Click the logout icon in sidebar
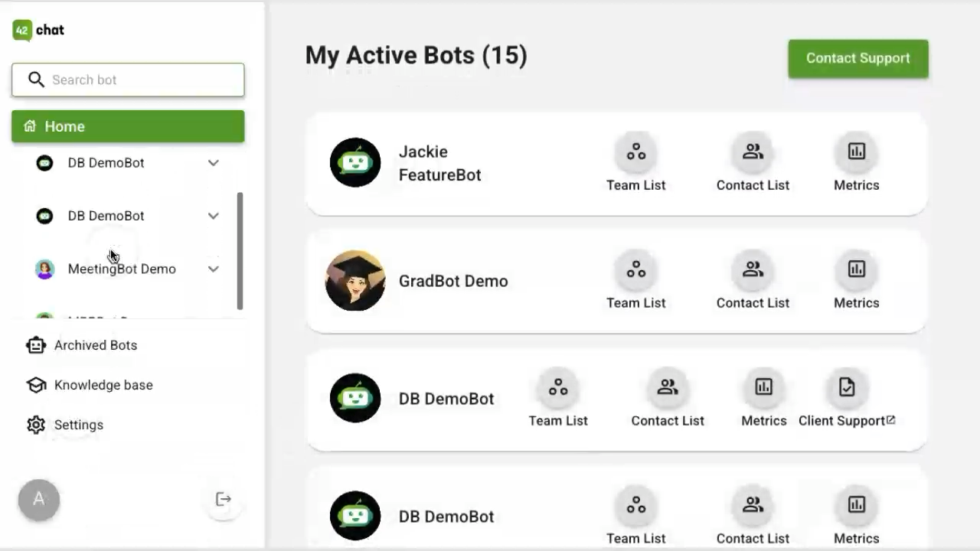 (224, 500)
